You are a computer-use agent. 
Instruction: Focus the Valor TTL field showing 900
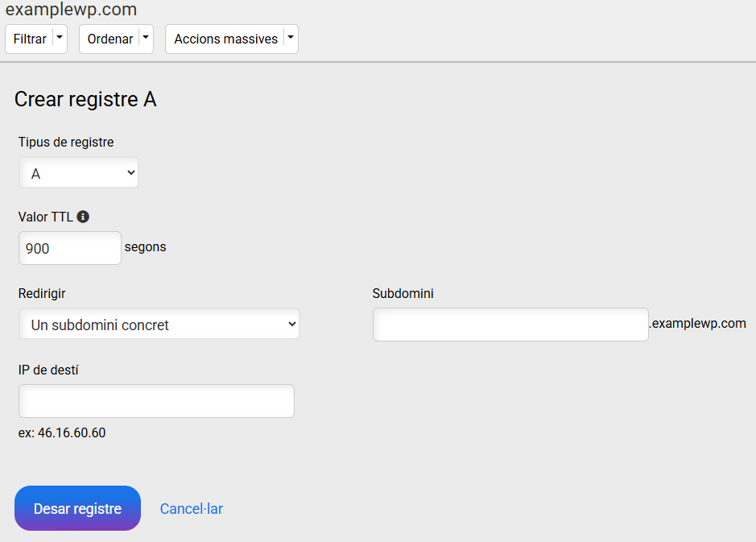coord(69,248)
